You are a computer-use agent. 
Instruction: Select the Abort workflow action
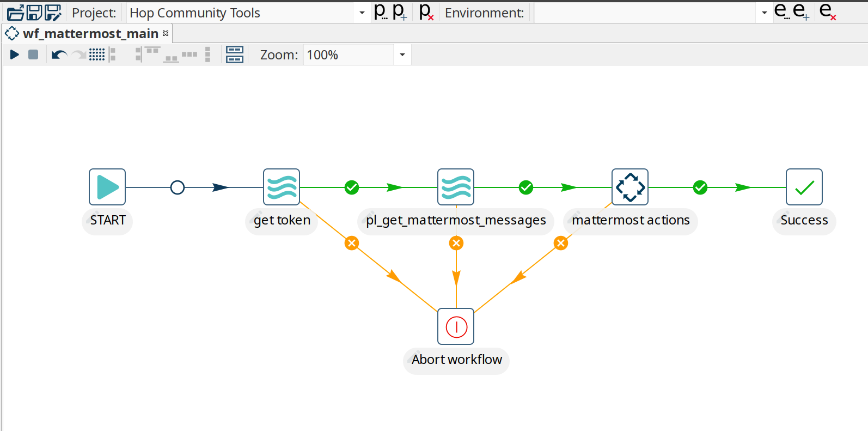(456, 326)
